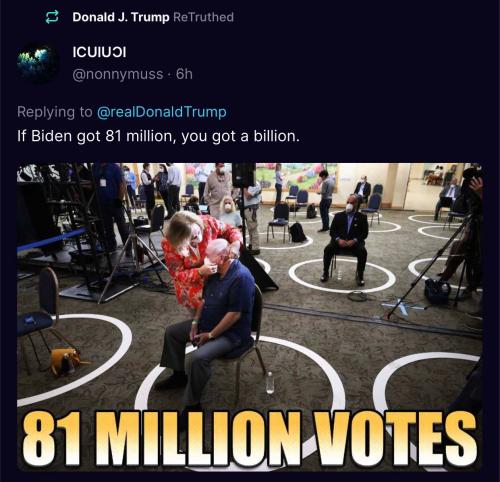Click the 'Replying to' text
This screenshot has height=482, width=500.
[x=55, y=112]
